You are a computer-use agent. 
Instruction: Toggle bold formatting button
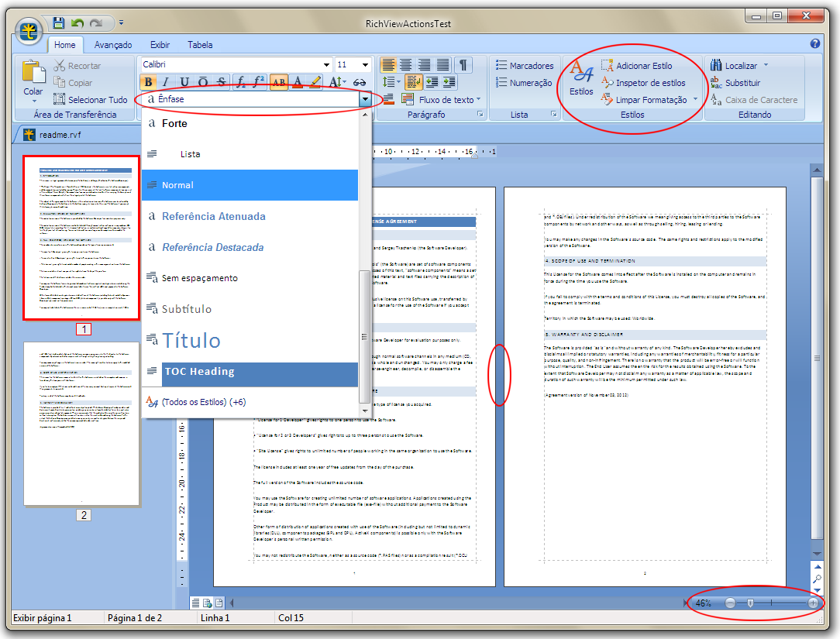pos(149,82)
